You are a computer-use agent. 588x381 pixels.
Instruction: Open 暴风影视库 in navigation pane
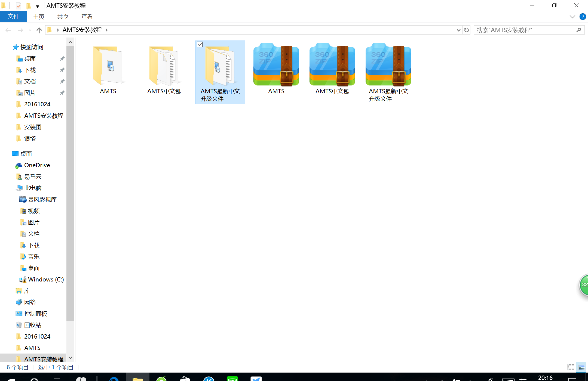point(38,200)
